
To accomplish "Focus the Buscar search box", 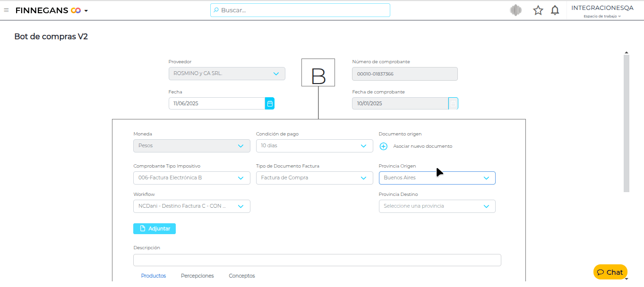I will click(x=300, y=10).
